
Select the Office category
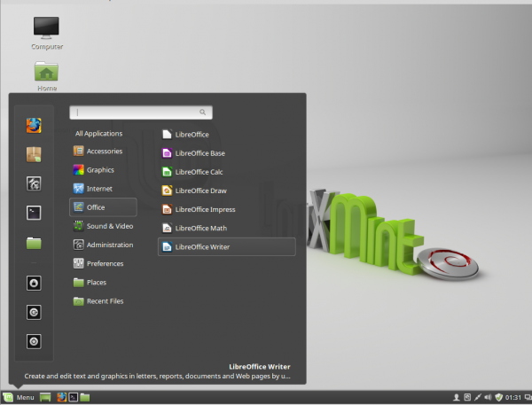click(103, 207)
